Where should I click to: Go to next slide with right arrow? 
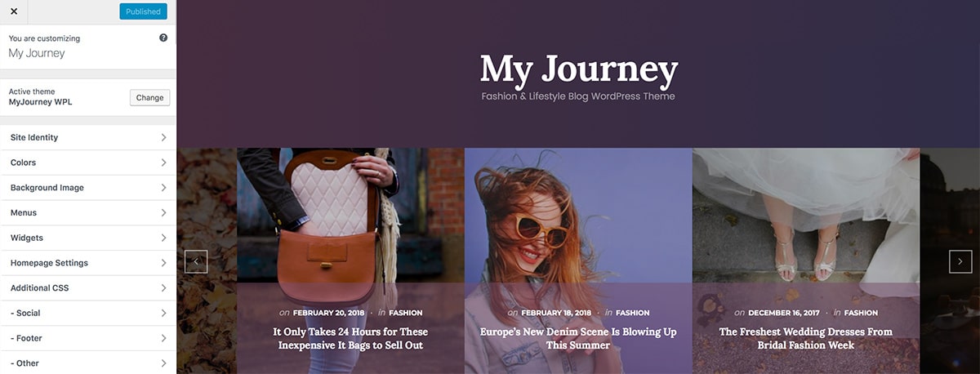[x=960, y=261]
